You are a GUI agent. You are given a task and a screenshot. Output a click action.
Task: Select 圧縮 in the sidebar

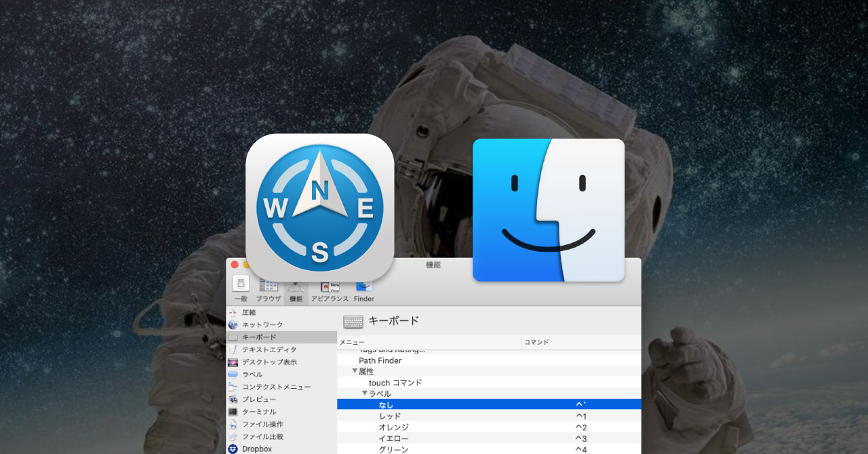[x=249, y=313]
